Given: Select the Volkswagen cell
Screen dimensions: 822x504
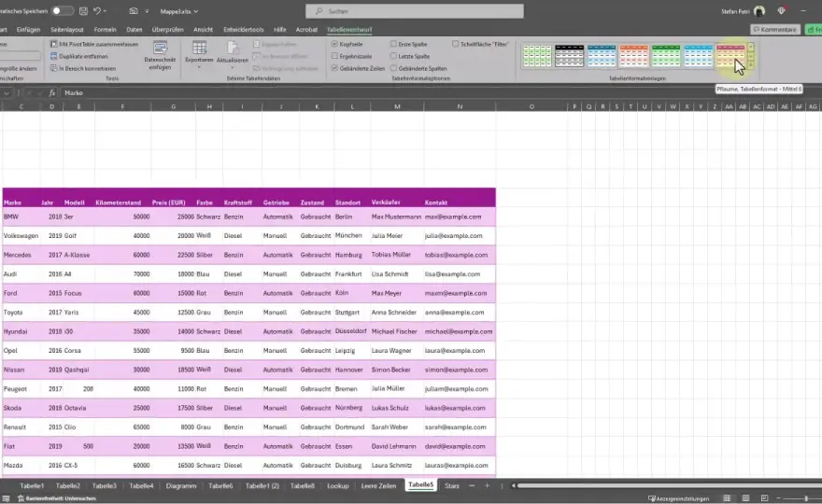Looking at the screenshot, I should 21,236.
